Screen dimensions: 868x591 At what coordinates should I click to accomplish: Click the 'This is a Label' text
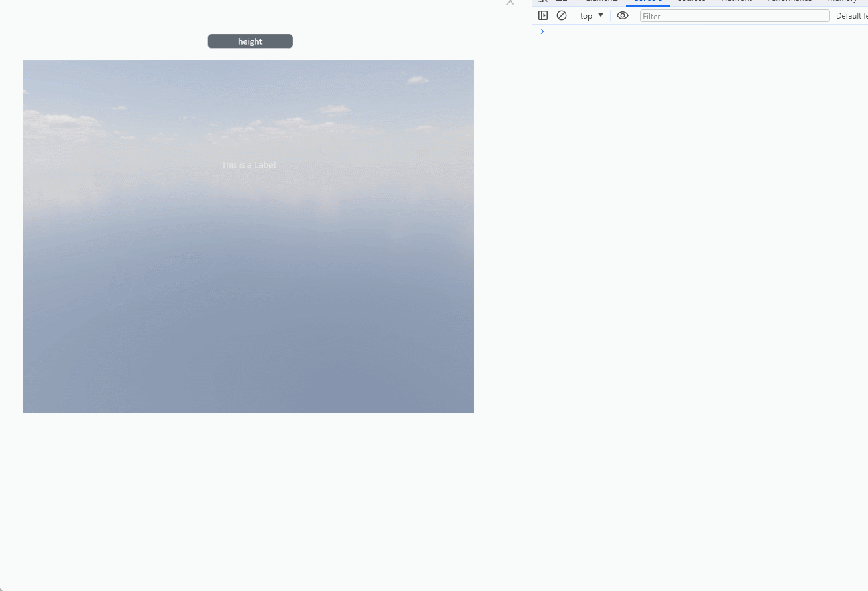point(249,165)
